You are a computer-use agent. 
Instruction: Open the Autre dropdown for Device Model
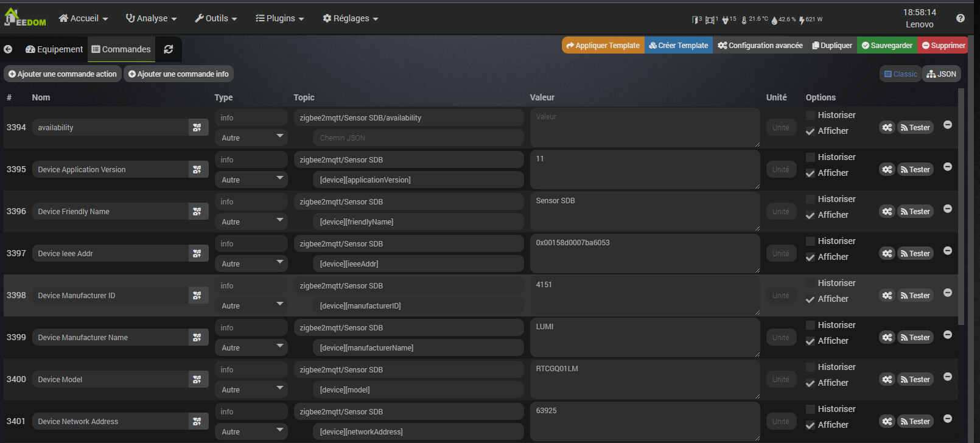251,389
